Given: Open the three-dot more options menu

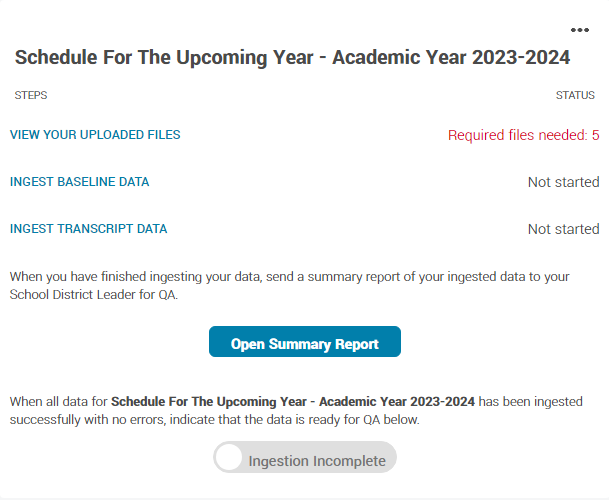Looking at the screenshot, I should point(580,29).
